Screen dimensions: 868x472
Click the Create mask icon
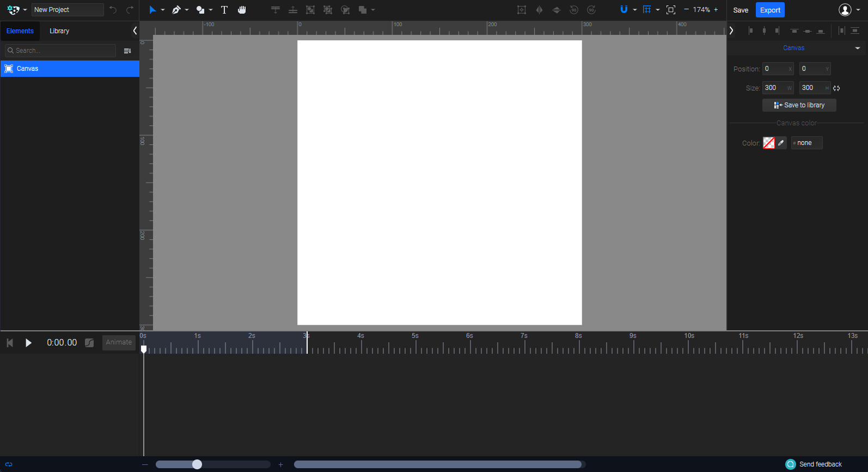[345, 10]
